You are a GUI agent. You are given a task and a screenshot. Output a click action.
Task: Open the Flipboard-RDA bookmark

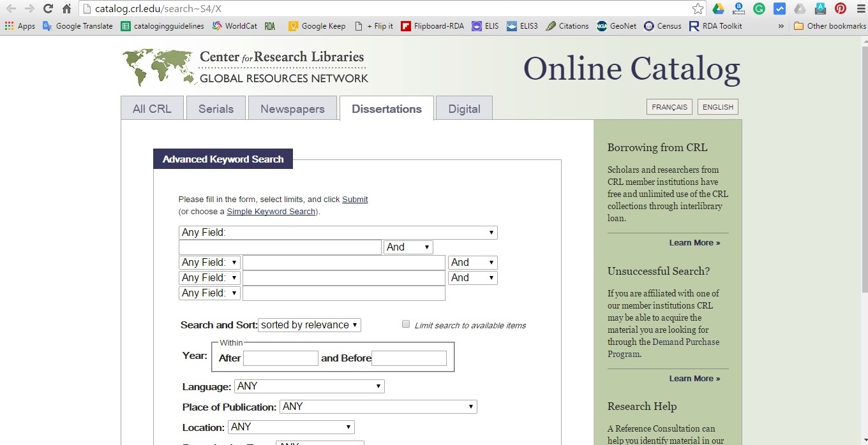(x=433, y=26)
